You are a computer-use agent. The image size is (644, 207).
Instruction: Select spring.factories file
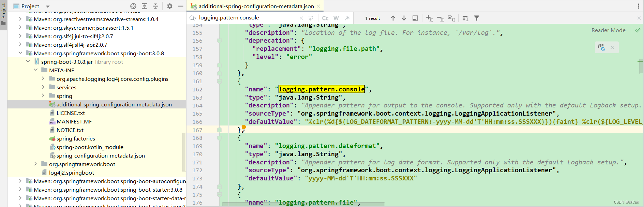click(76, 138)
